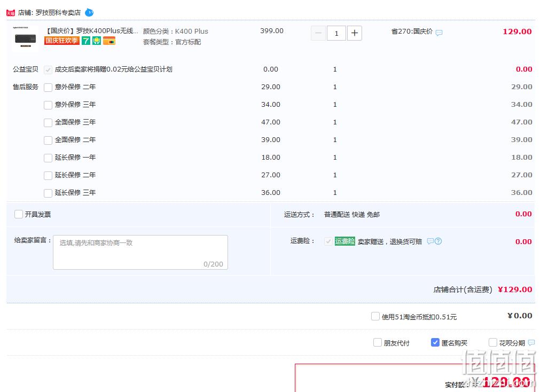Click the 运费险 seller-gifted checkbox
Viewport: 541px width, 392px height.
[x=328, y=241]
